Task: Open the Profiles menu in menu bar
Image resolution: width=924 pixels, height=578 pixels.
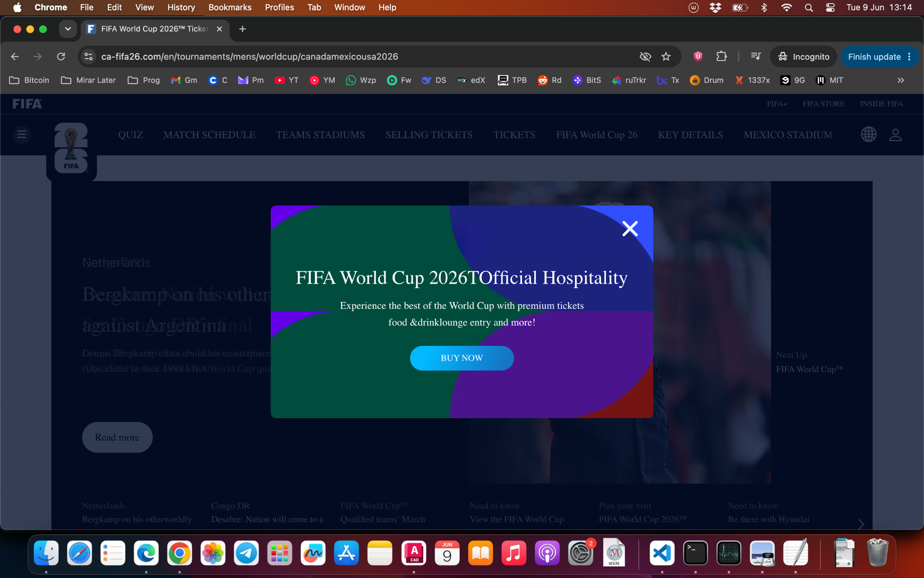Action: (x=279, y=7)
